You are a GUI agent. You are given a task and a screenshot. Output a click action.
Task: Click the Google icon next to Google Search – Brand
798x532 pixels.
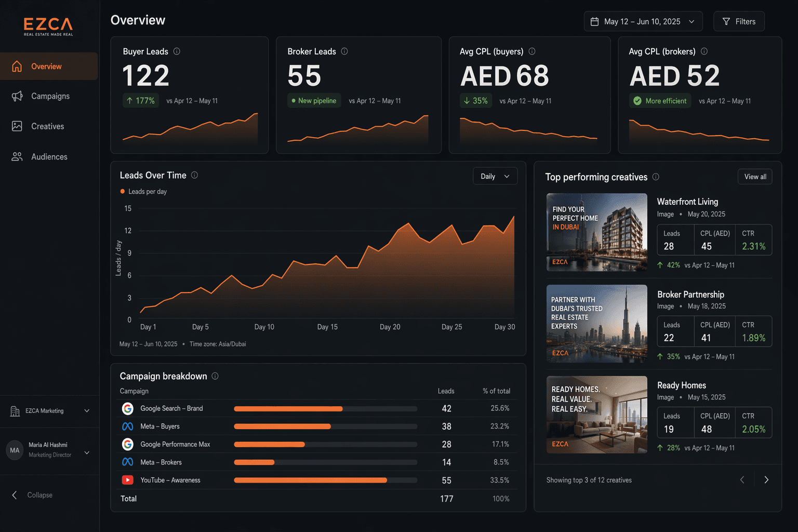pos(127,408)
